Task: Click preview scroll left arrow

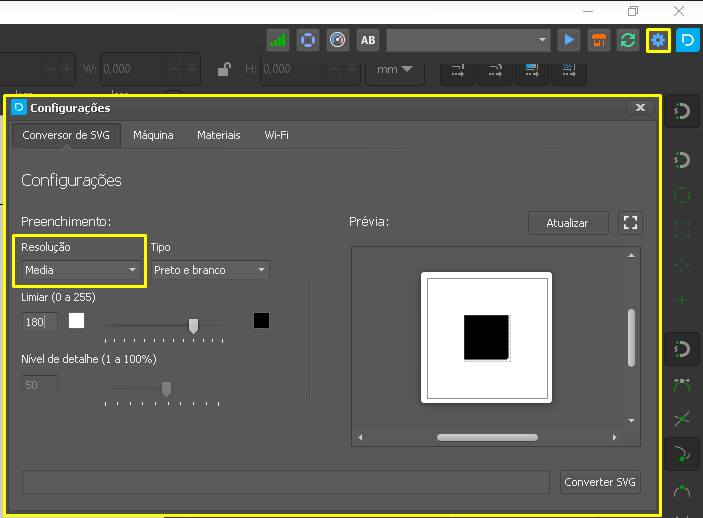Action: tap(360, 437)
